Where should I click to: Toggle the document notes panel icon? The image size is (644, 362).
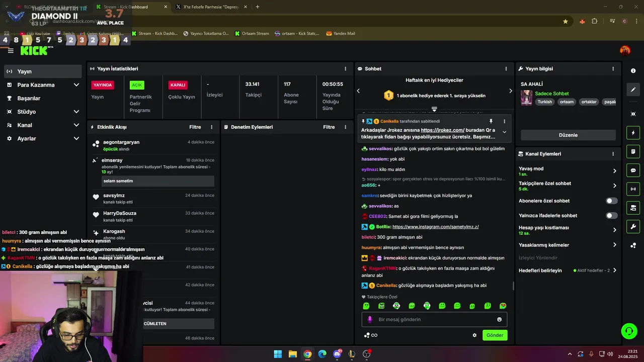pos(633,152)
